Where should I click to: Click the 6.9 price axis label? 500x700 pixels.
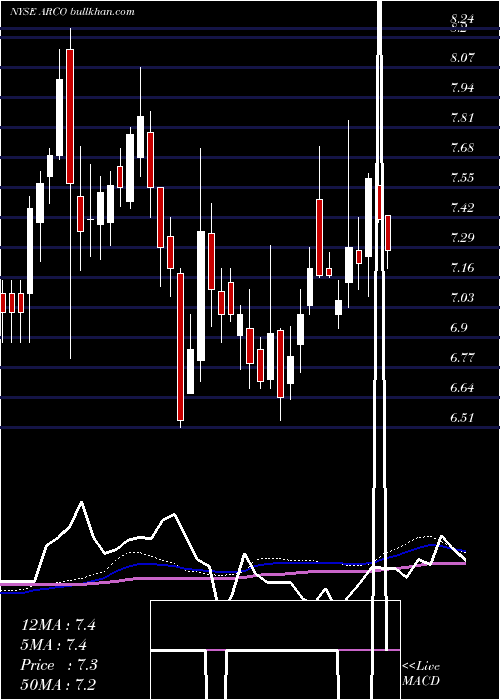tap(459, 328)
